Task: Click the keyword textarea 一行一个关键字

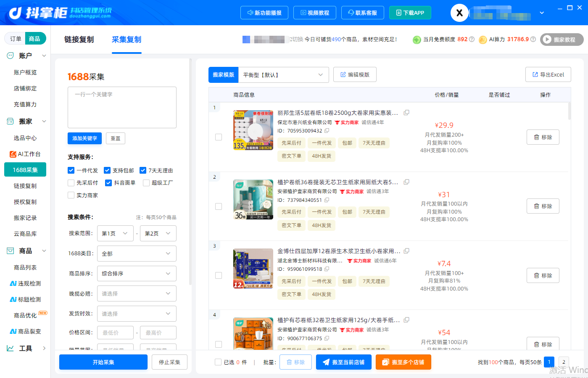Action: point(122,107)
